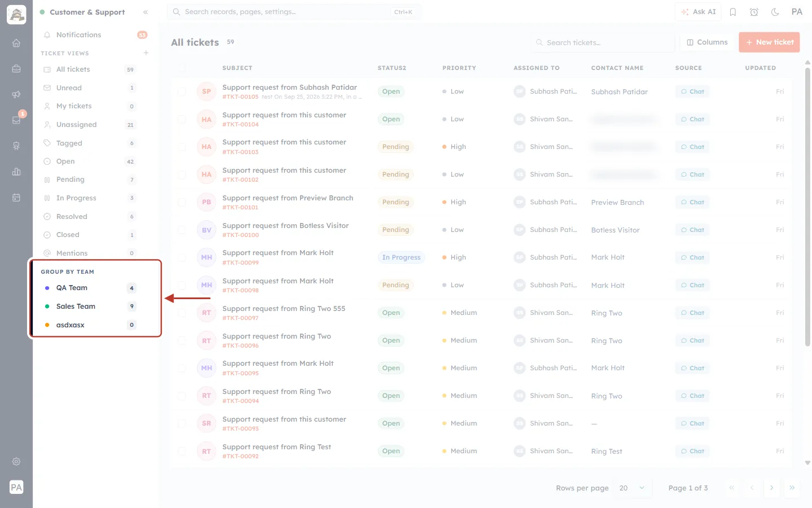Screen dimensions: 812x508
Task: Select the Resolved ticket view
Action: click(x=89, y=217)
